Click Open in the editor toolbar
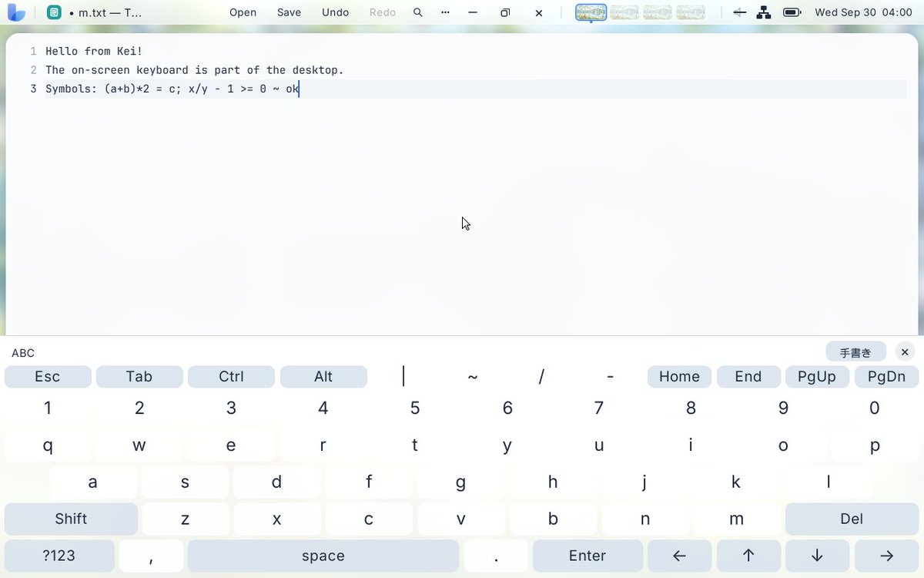 click(243, 12)
